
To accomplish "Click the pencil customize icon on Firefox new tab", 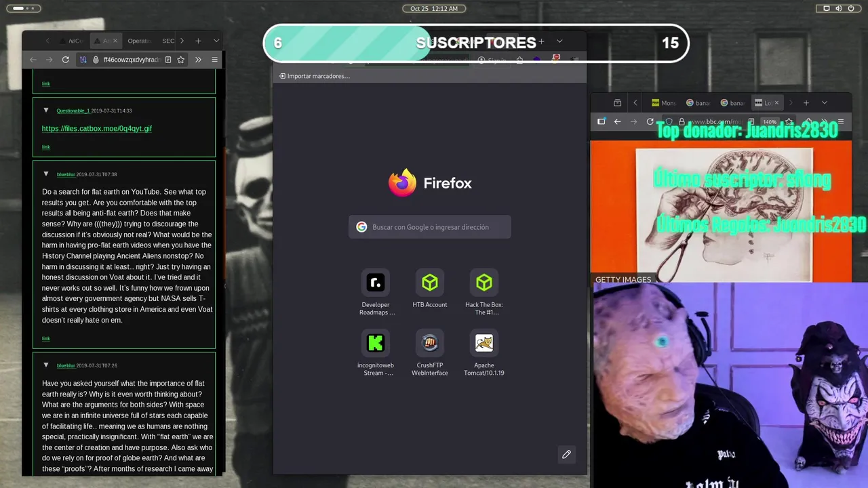I will tap(566, 454).
